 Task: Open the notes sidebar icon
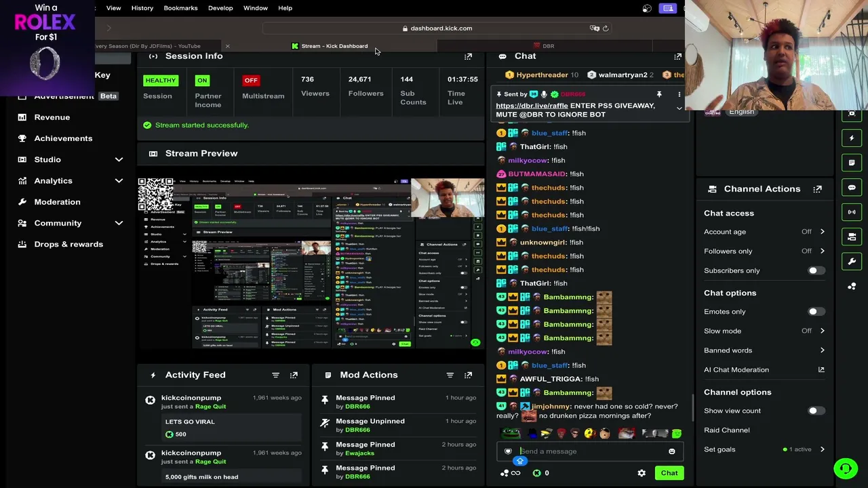pyautogui.click(x=852, y=163)
